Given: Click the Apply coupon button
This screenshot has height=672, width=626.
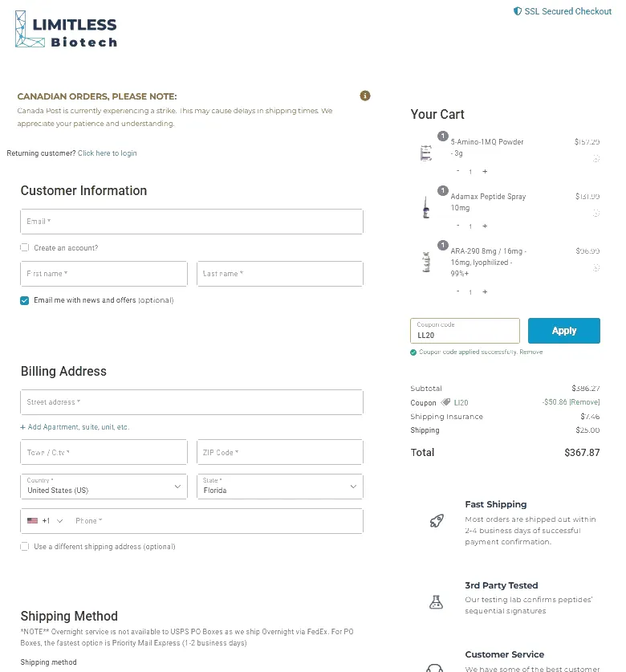Looking at the screenshot, I should 564,331.
